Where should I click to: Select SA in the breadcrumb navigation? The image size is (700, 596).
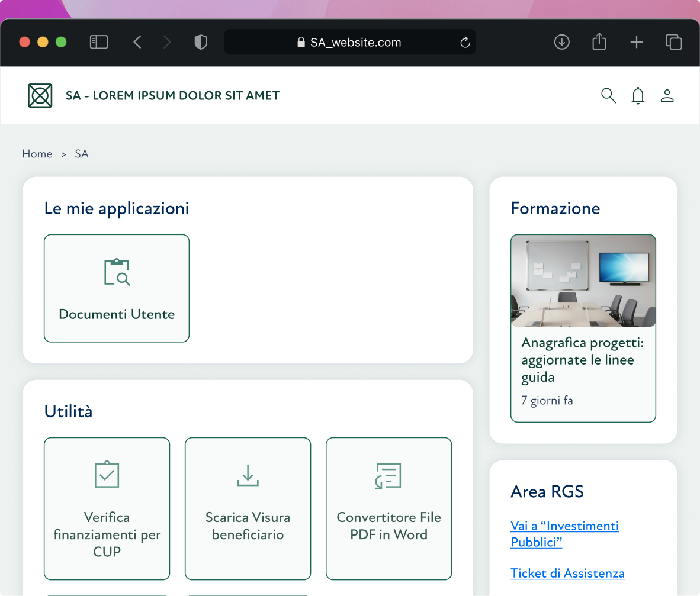(81, 154)
